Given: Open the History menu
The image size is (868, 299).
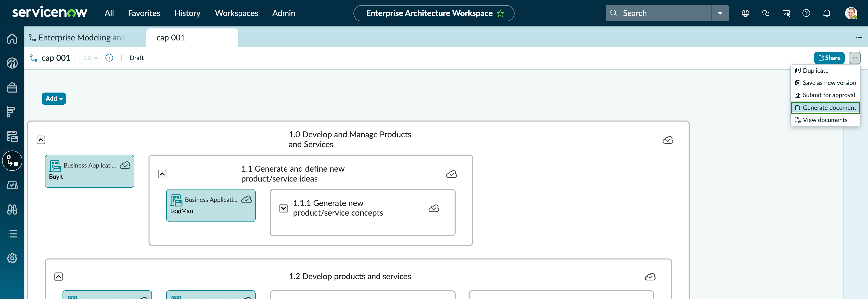Looking at the screenshot, I should 187,13.
